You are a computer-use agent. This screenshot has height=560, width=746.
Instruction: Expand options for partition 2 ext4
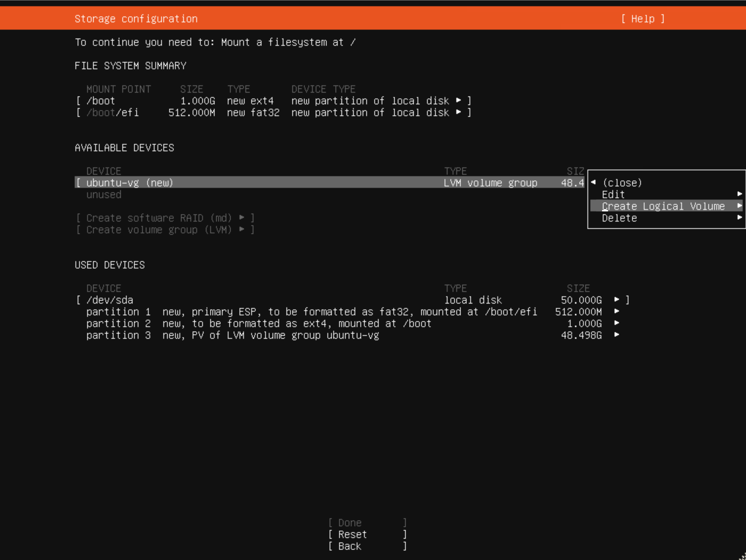(x=617, y=323)
